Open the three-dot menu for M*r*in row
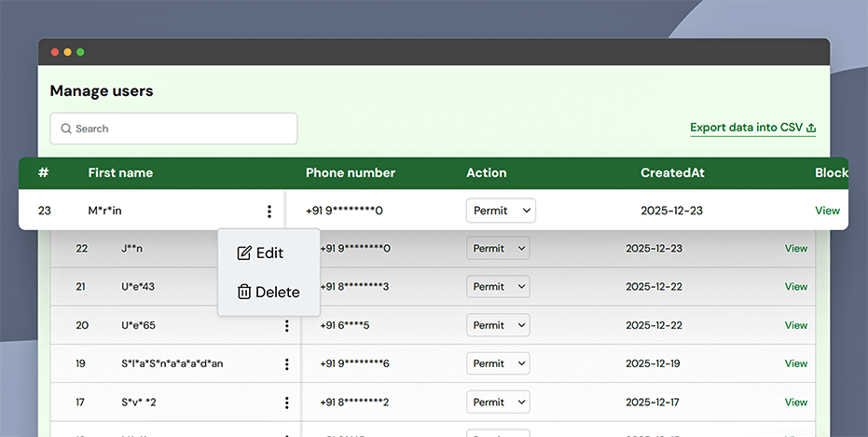868x437 pixels. [x=269, y=211]
